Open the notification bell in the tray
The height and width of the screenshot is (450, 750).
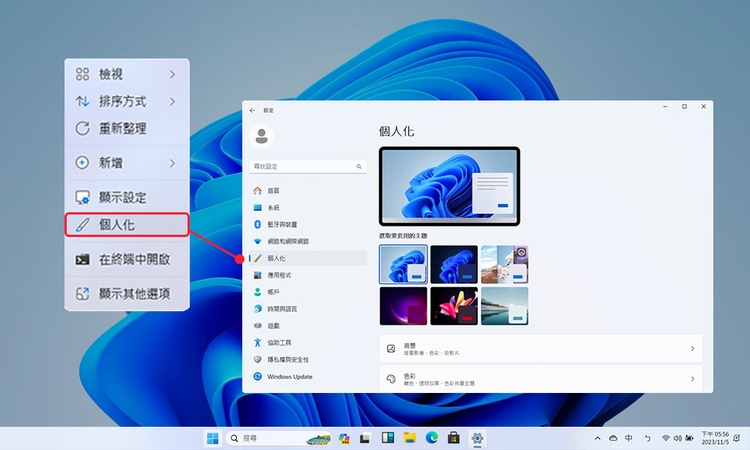(x=737, y=438)
